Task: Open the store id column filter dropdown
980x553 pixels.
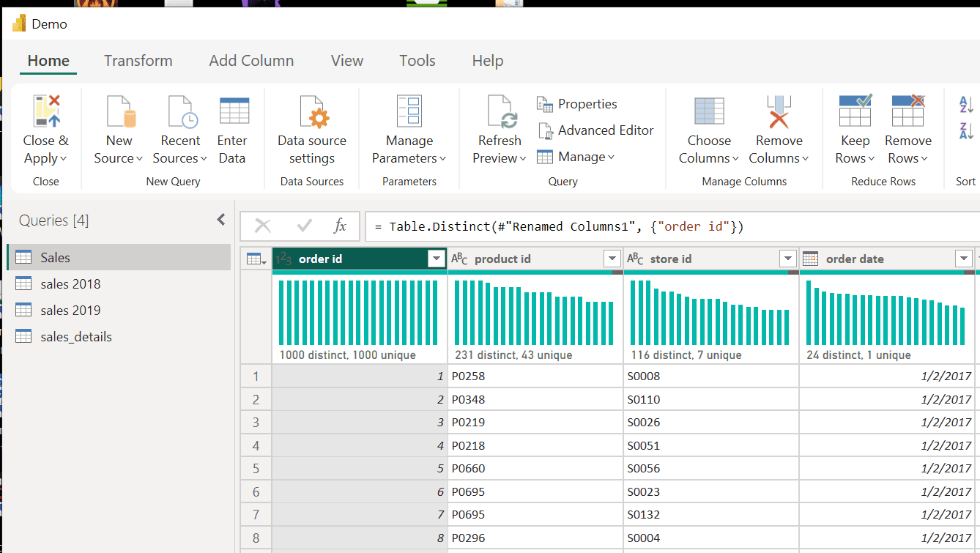Action: [x=787, y=259]
